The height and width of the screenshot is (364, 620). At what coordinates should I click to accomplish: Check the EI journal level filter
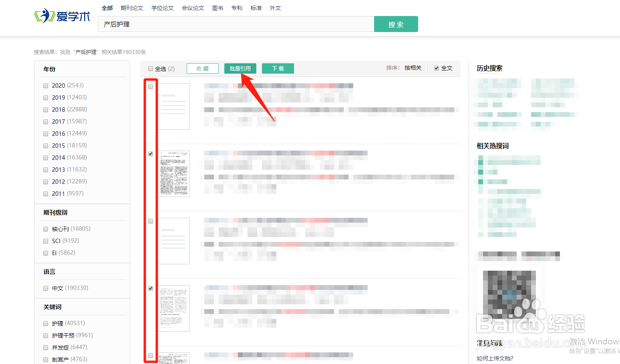[46, 253]
